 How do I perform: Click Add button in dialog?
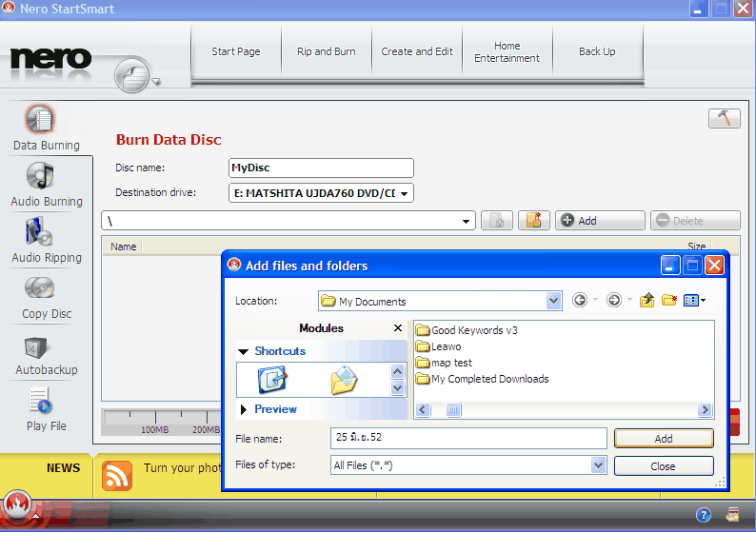click(664, 439)
